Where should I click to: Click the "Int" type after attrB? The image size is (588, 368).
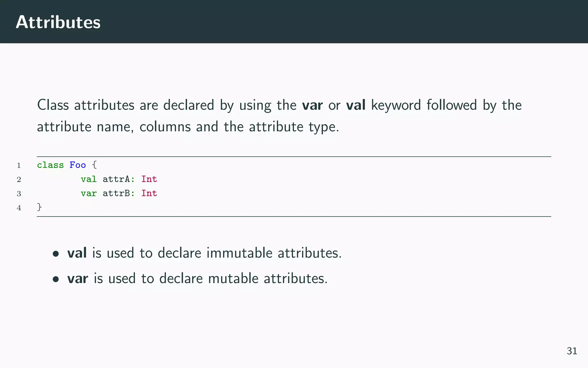coord(149,193)
